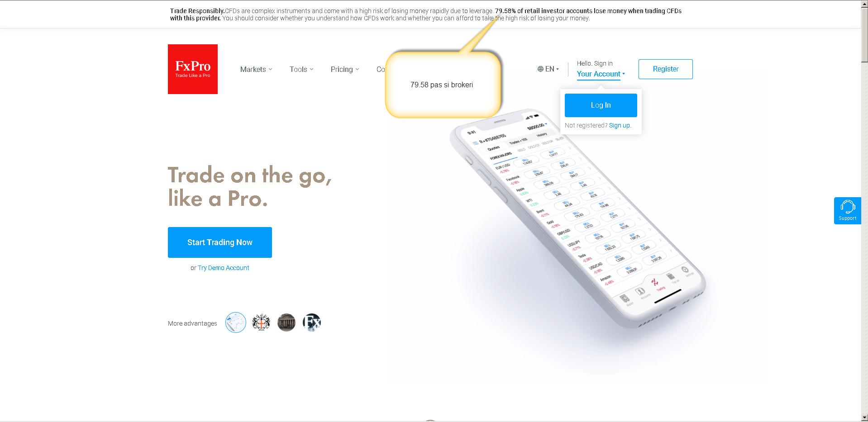Viewport: 868px width, 422px height.
Task: Click the Log In button
Action: [x=601, y=105]
